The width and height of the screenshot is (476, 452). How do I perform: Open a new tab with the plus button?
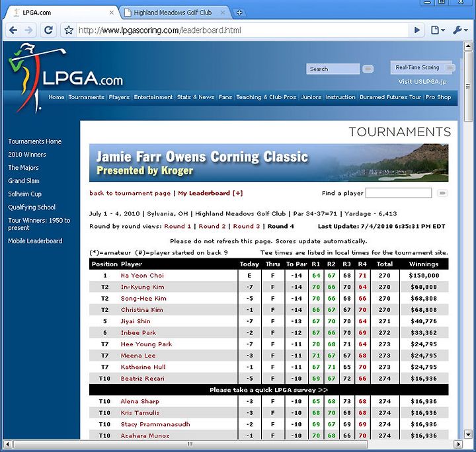pos(239,13)
